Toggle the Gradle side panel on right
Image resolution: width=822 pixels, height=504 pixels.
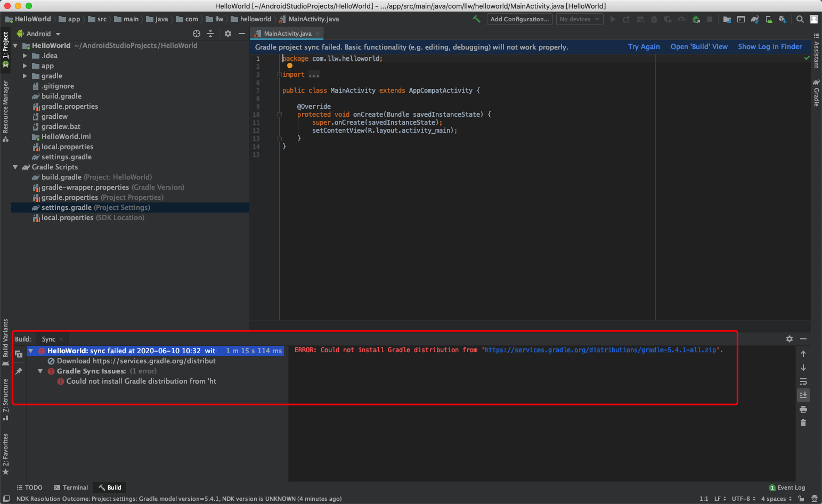point(816,93)
